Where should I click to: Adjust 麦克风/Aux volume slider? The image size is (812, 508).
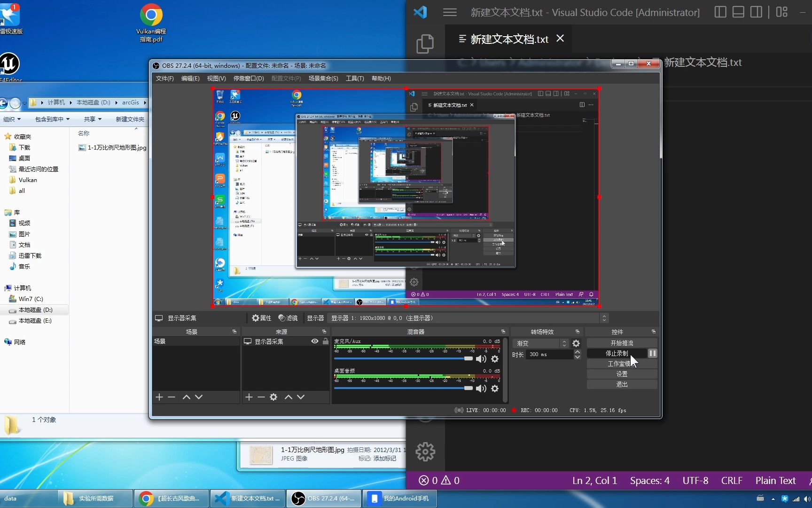[403, 358]
